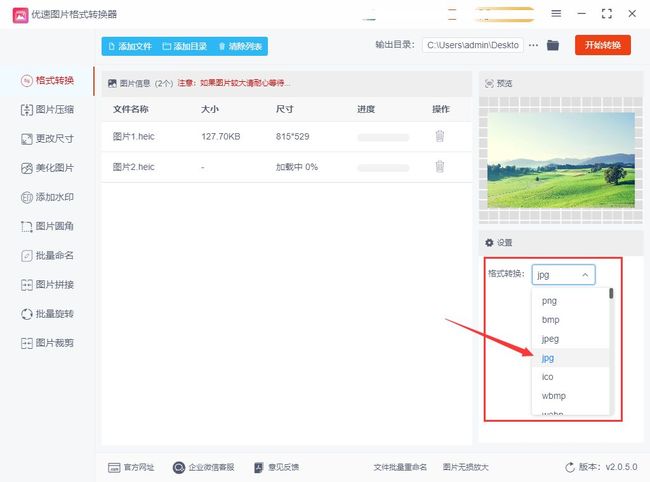Select 图片拼接 in the sidebar
The image size is (650, 482).
point(47,285)
